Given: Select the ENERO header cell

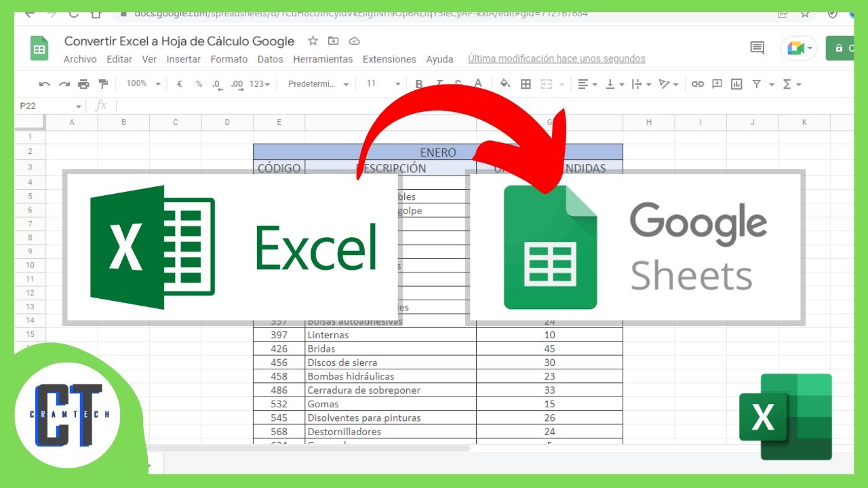Looking at the screenshot, I should (438, 152).
